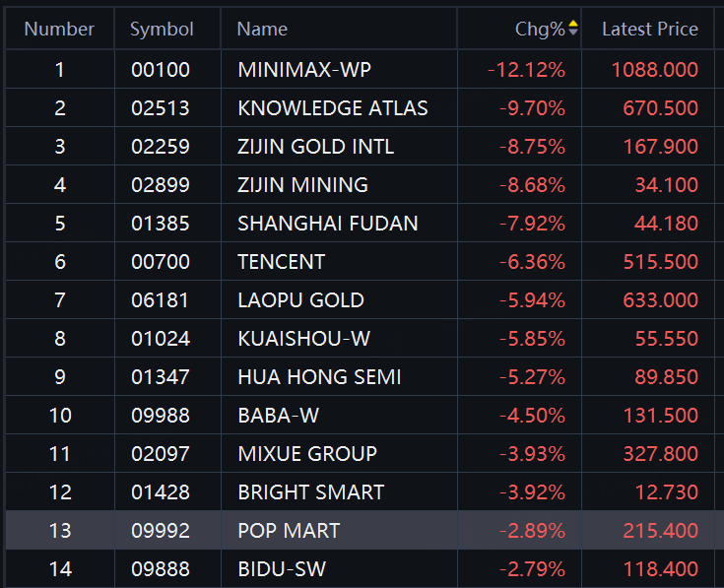Choose KUAISHOU-W in the list
This screenshot has height=588, width=724.
click(303, 339)
